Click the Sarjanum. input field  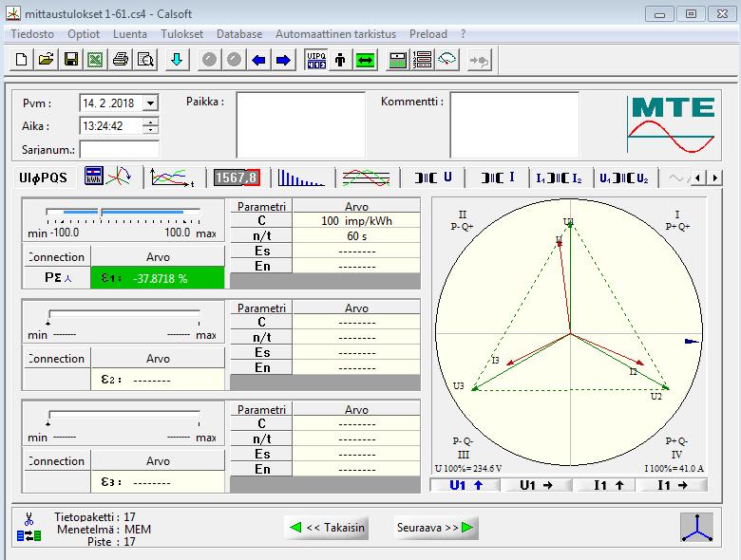point(120,150)
